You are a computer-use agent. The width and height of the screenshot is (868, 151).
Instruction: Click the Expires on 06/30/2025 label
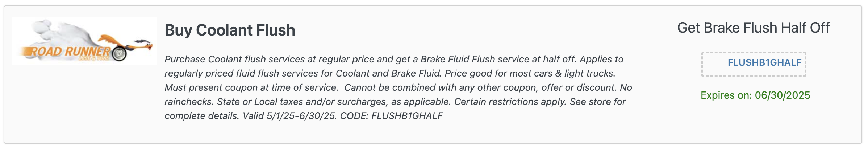pos(755,95)
